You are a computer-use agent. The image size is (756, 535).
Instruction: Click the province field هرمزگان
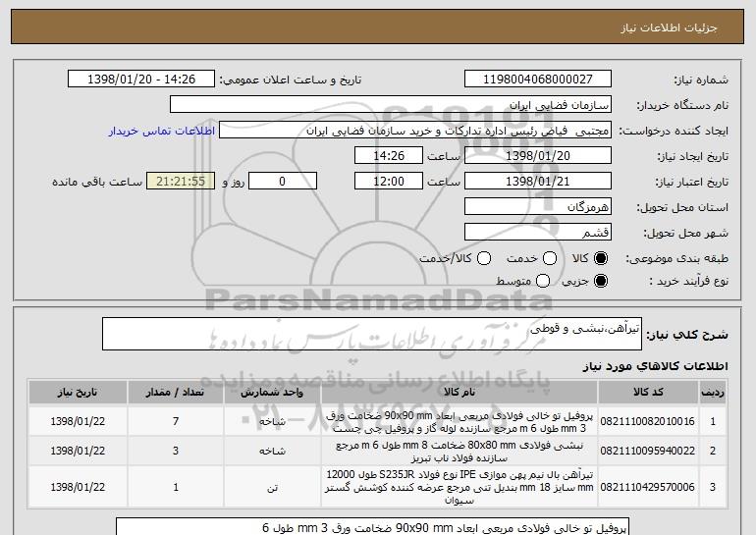tap(538, 207)
